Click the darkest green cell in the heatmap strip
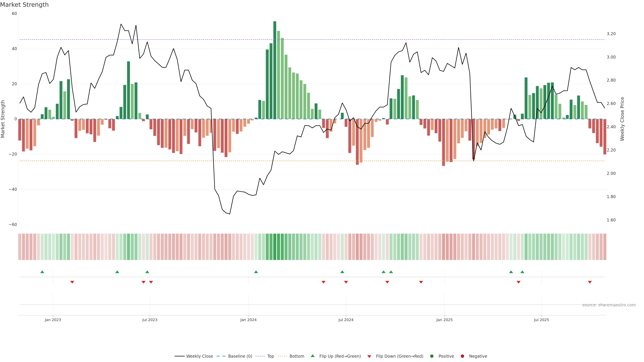The width and height of the screenshot is (644, 362). [275, 247]
